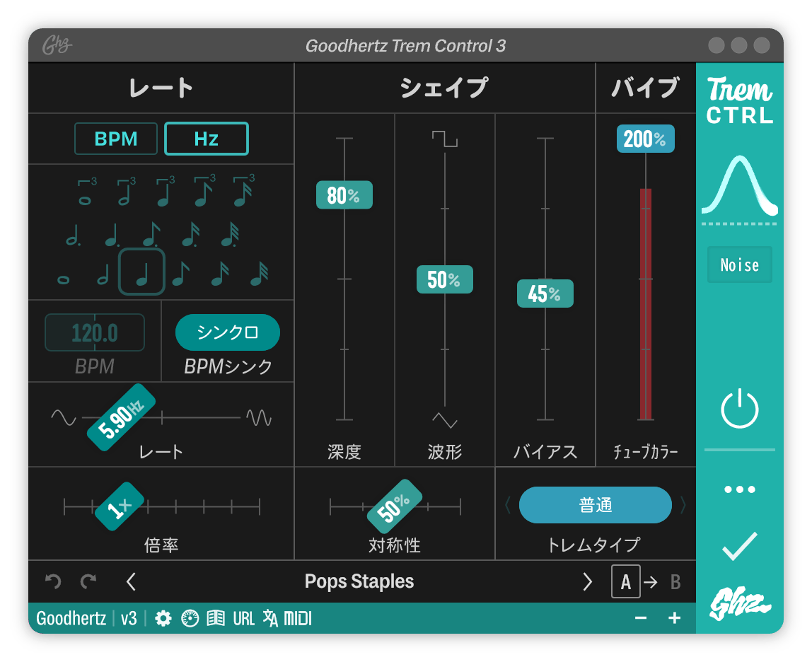Increase the interface size with plus

[674, 618]
